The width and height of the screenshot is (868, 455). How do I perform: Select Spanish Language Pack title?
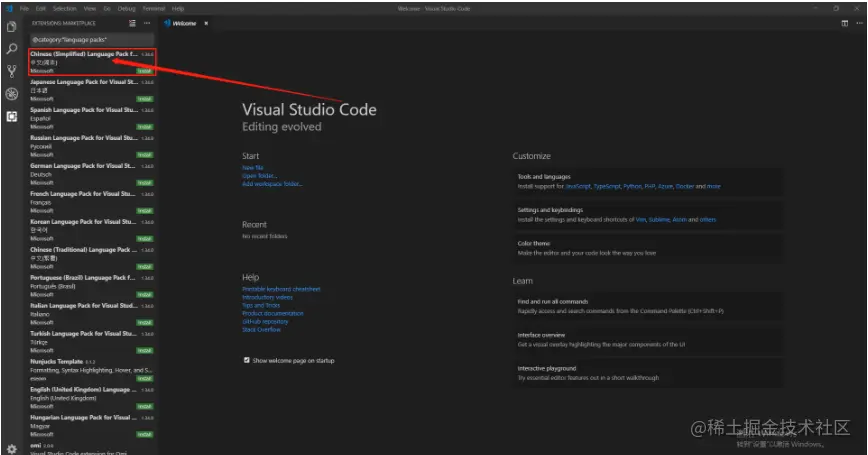click(84, 110)
